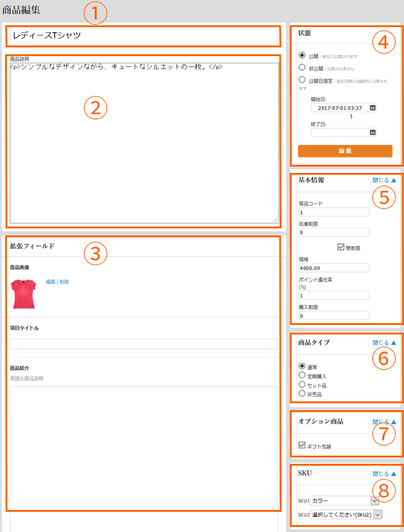The width and height of the screenshot is (404, 532).
Task: Collapse the SKU panel
Action: 384,473
